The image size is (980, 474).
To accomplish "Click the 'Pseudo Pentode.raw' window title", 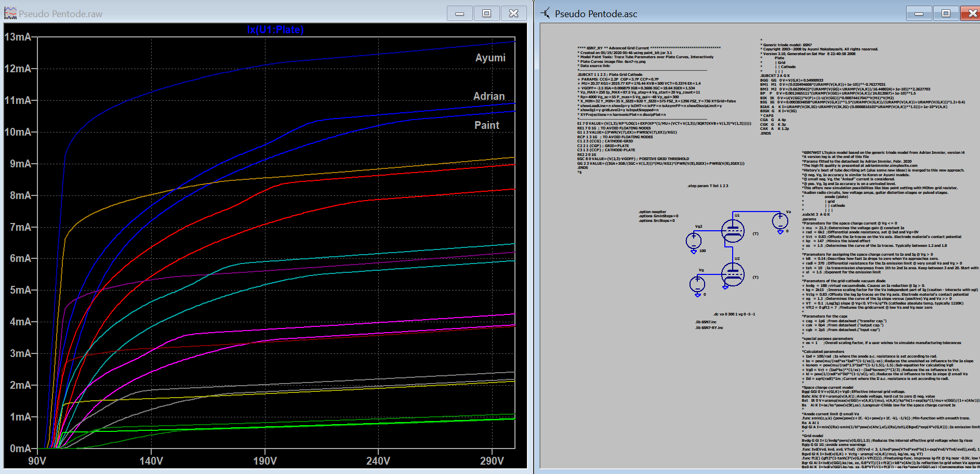I will click(x=61, y=14).
